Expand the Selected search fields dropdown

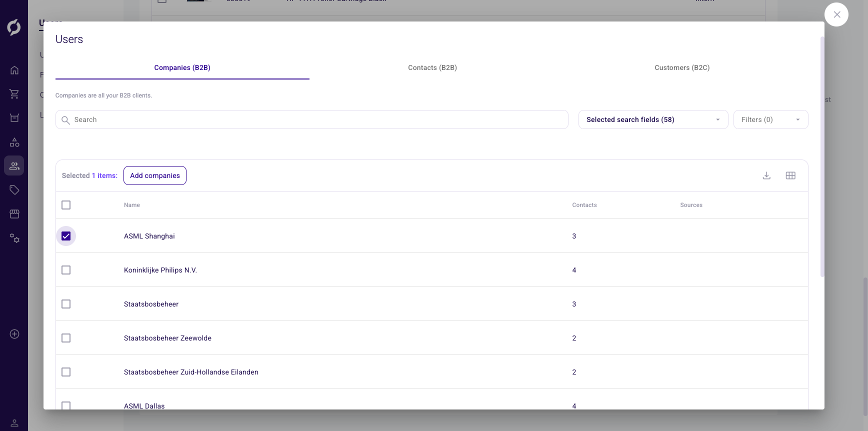[653, 119]
